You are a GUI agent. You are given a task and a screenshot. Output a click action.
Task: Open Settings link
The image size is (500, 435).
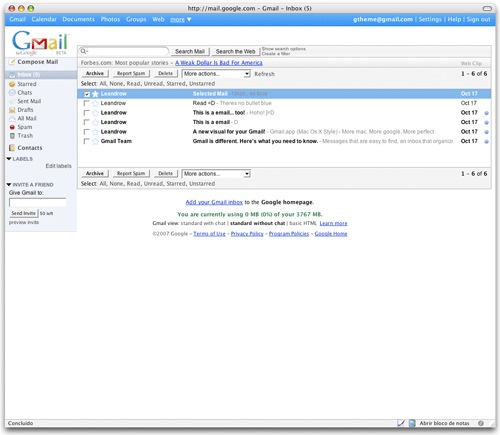(430, 19)
